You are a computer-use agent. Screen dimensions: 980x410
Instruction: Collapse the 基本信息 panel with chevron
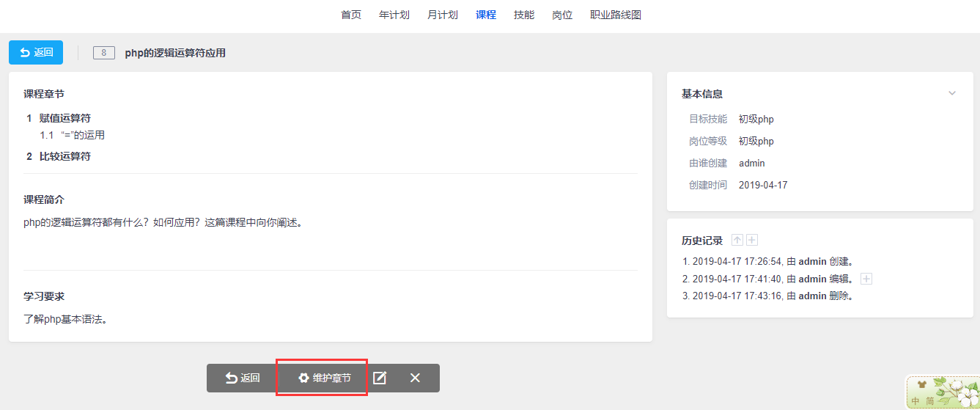pyautogui.click(x=952, y=93)
